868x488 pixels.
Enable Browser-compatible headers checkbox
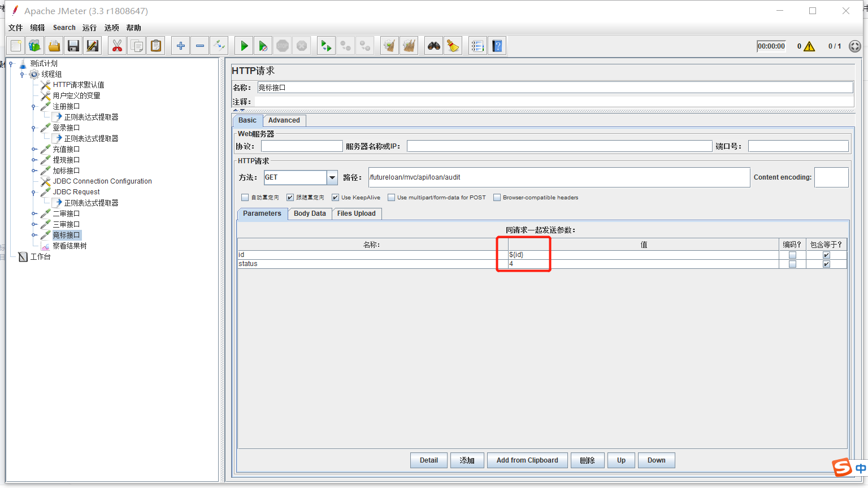click(x=497, y=198)
